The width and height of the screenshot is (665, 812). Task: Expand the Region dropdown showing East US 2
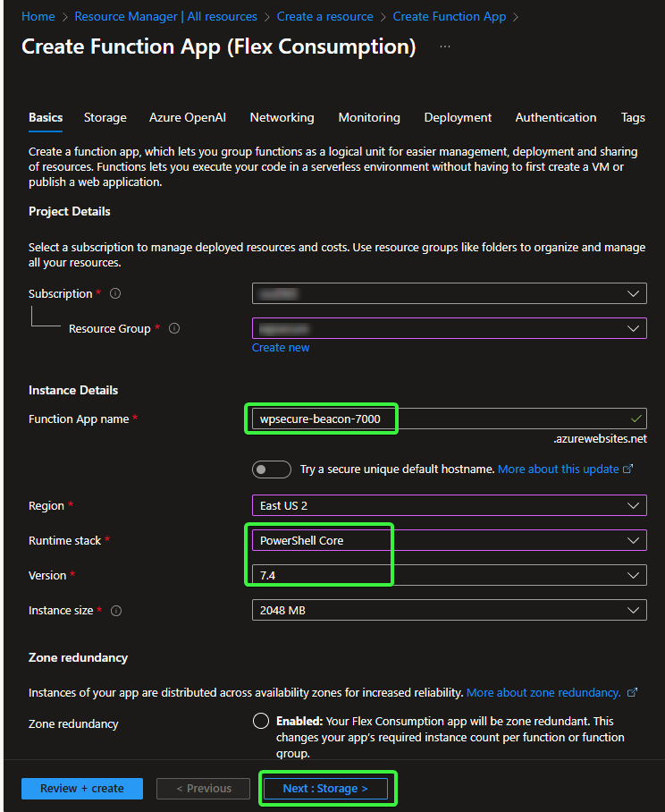coord(449,505)
